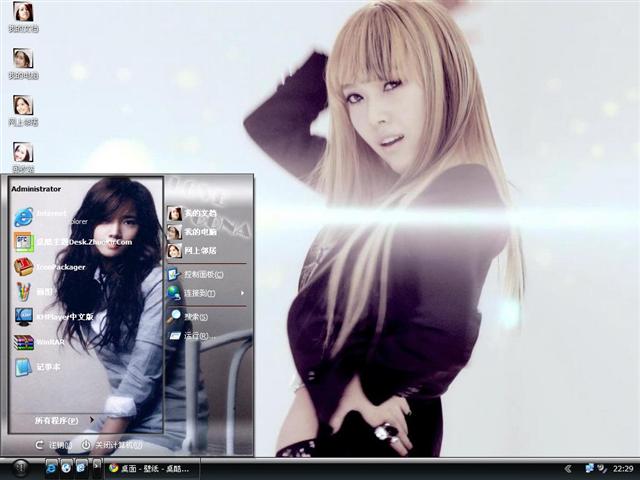Click the network tray icon
The height and width of the screenshot is (480, 640).
coord(589,468)
